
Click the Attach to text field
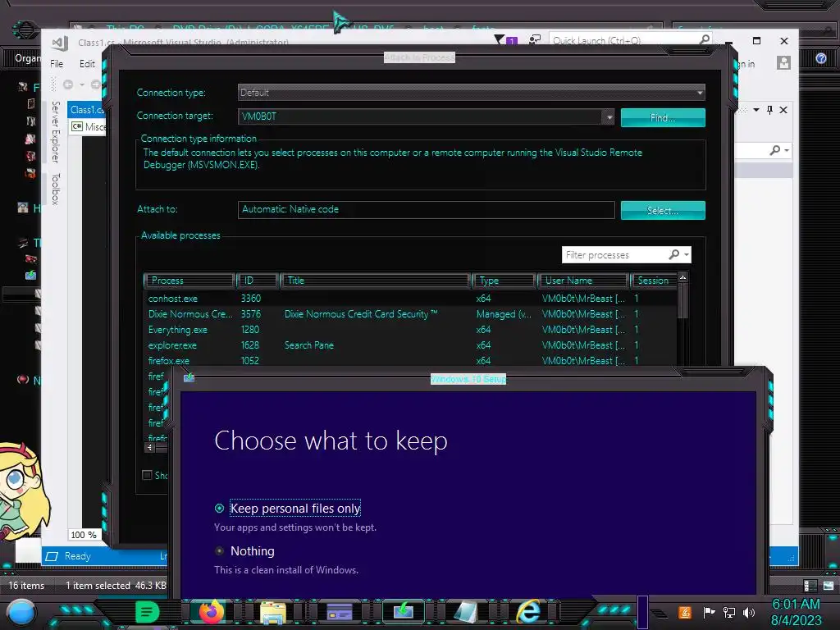pos(426,209)
